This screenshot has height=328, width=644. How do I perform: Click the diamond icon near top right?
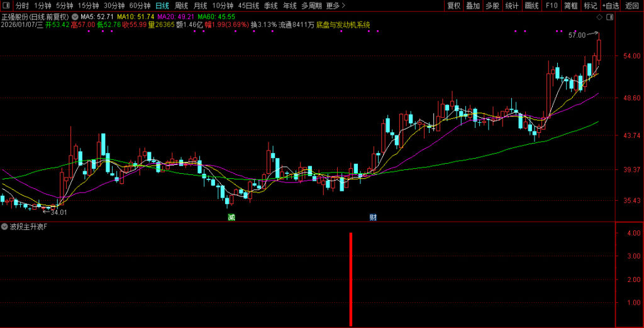[x=599, y=16]
